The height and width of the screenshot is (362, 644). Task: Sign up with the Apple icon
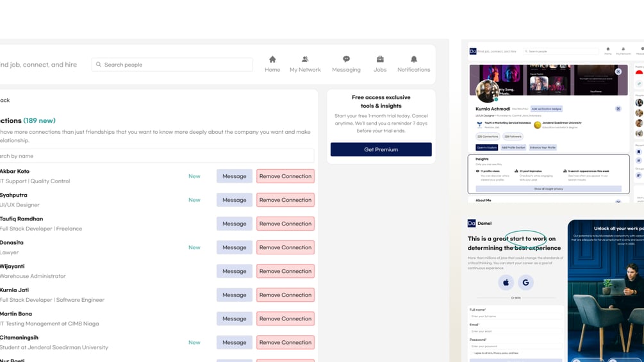506,283
